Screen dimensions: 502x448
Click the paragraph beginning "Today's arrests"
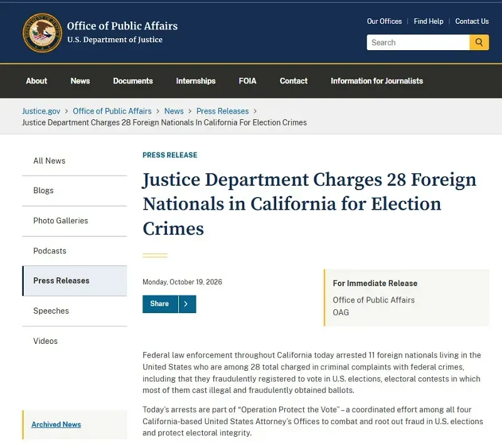coord(312,422)
